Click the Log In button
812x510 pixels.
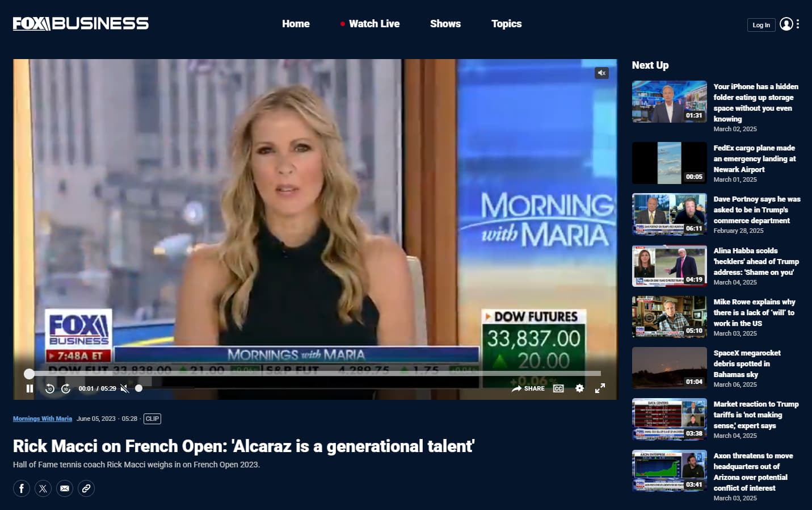[761, 25]
